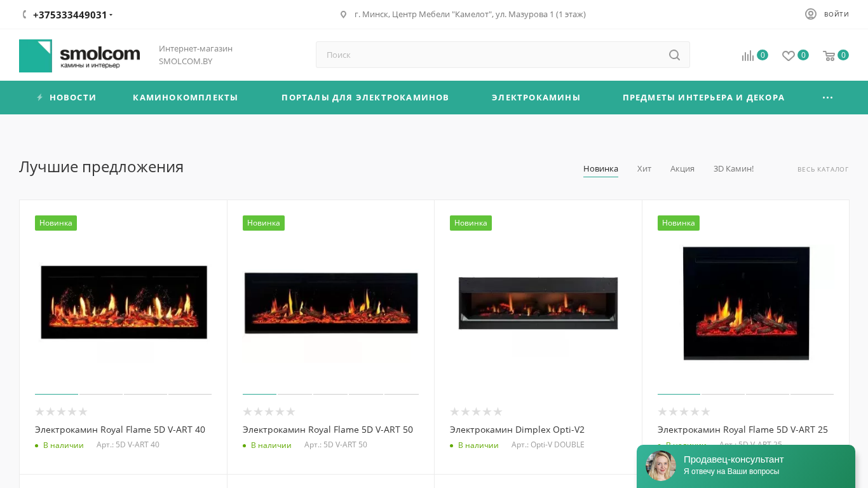Click Я отвечу на Ваши вопросы text

tap(731, 471)
